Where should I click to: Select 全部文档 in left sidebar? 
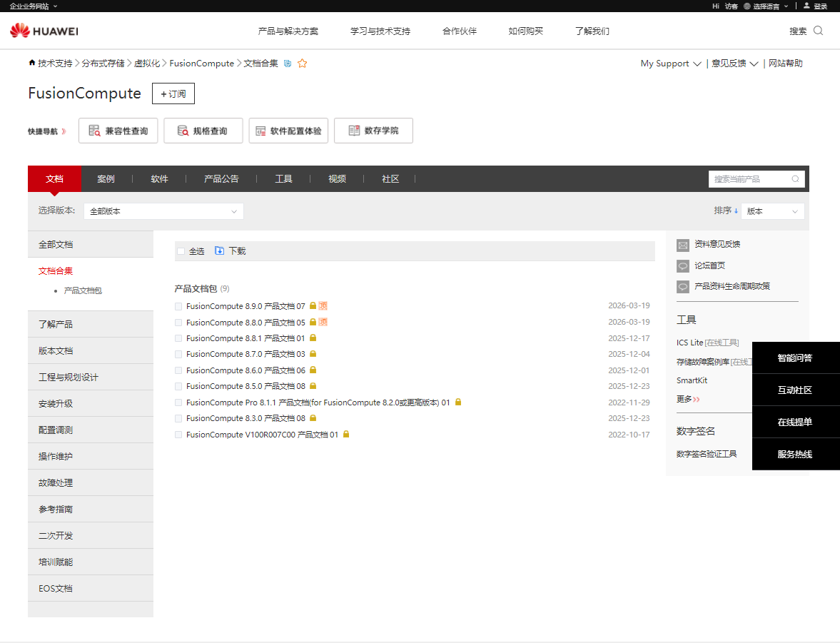point(91,244)
